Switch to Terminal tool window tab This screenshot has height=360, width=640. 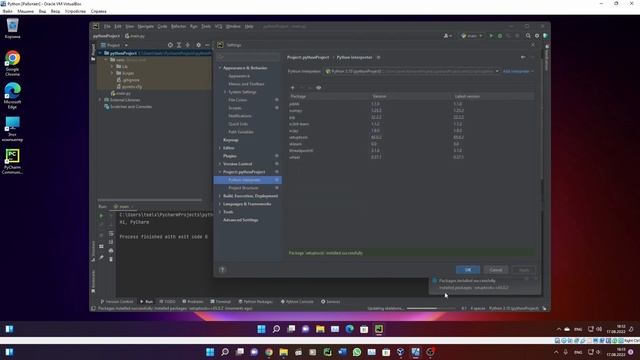220,302
